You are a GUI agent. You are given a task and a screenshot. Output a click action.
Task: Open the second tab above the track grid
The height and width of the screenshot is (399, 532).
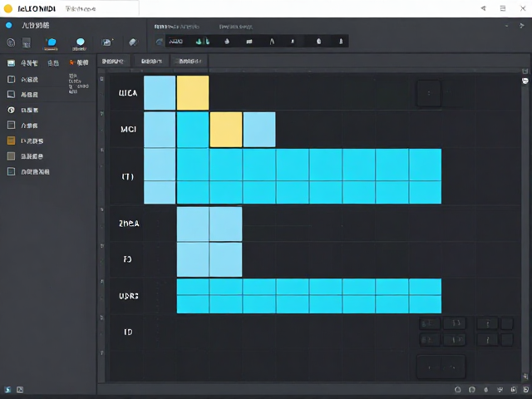coord(151,62)
